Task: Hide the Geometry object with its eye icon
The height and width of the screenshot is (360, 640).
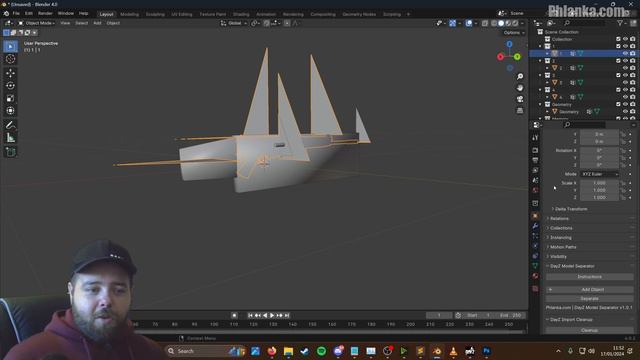Action: click(625, 111)
